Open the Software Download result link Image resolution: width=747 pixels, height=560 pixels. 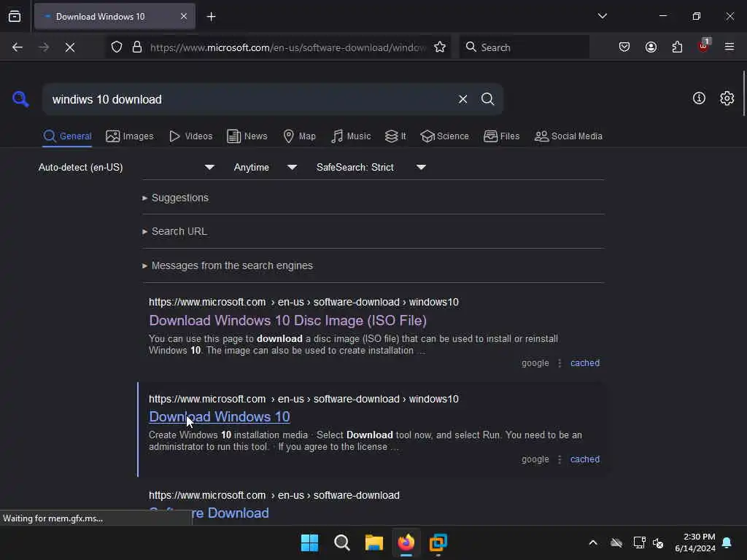click(209, 513)
